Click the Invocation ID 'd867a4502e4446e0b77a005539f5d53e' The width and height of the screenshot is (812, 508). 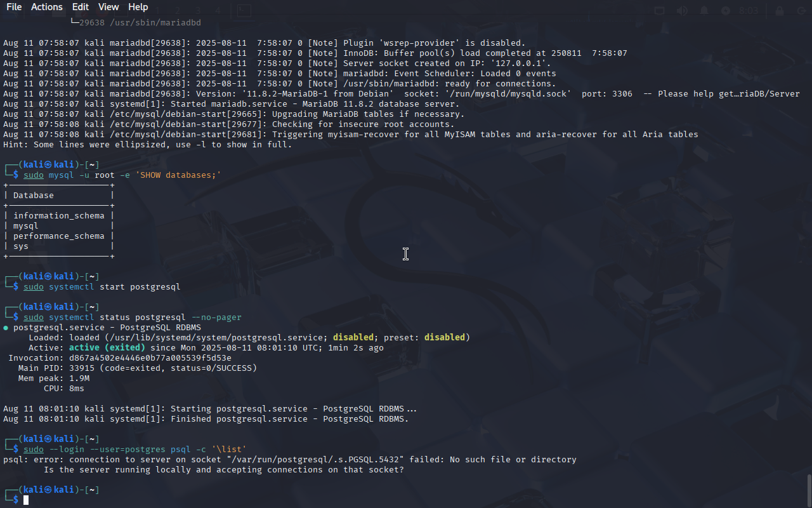click(150, 358)
